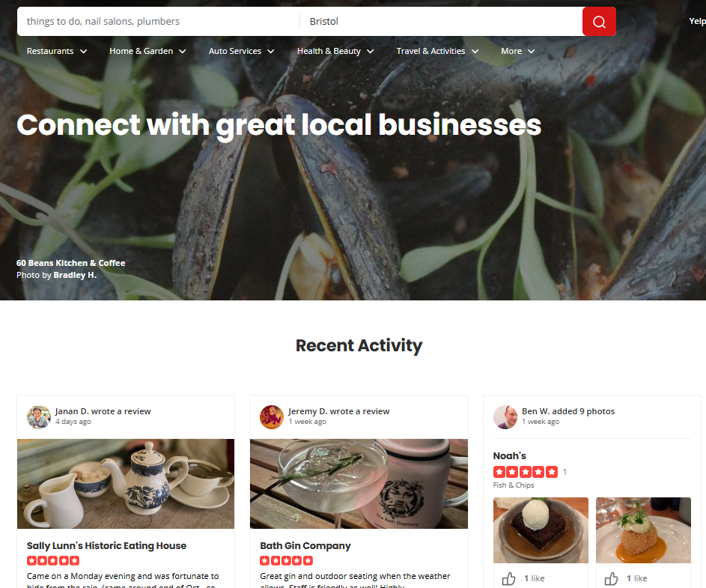Open Ben W.'s profile avatar
The width and height of the screenshot is (706, 588).
pos(505,416)
